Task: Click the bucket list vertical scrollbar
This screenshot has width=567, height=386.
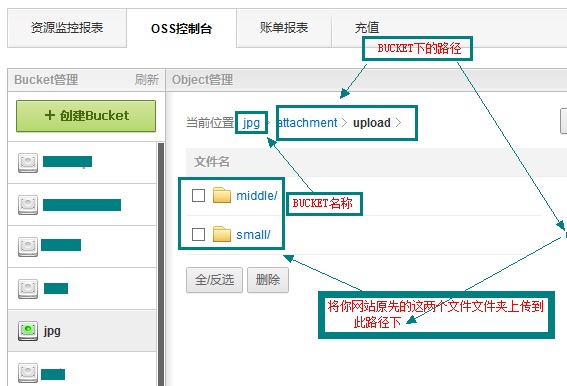Action: point(161,264)
